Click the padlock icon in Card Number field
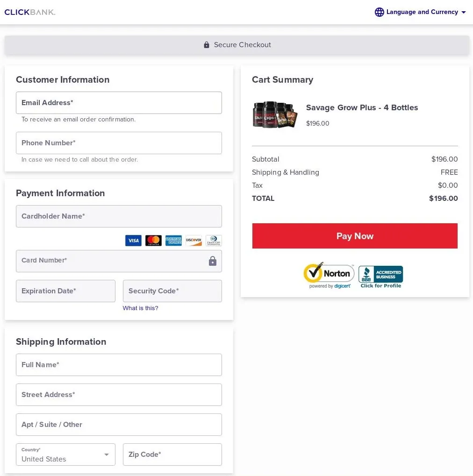 pos(213,261)
